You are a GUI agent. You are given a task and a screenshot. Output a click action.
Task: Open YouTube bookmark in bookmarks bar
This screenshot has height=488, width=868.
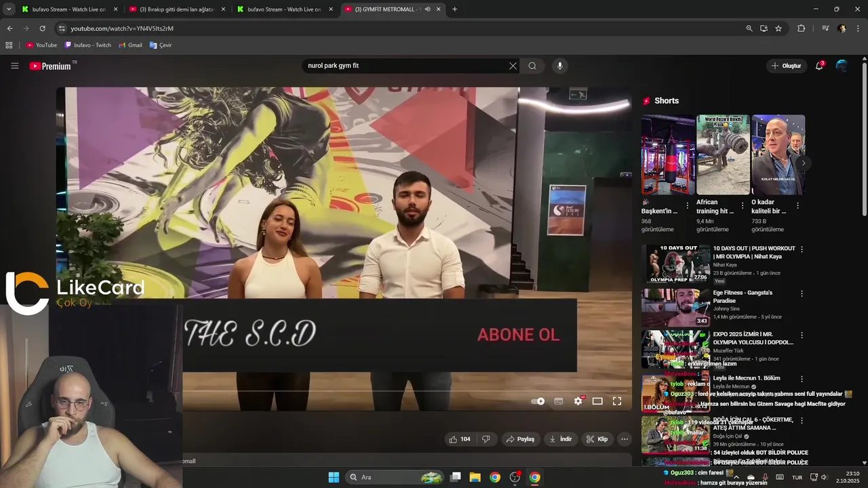41,45
